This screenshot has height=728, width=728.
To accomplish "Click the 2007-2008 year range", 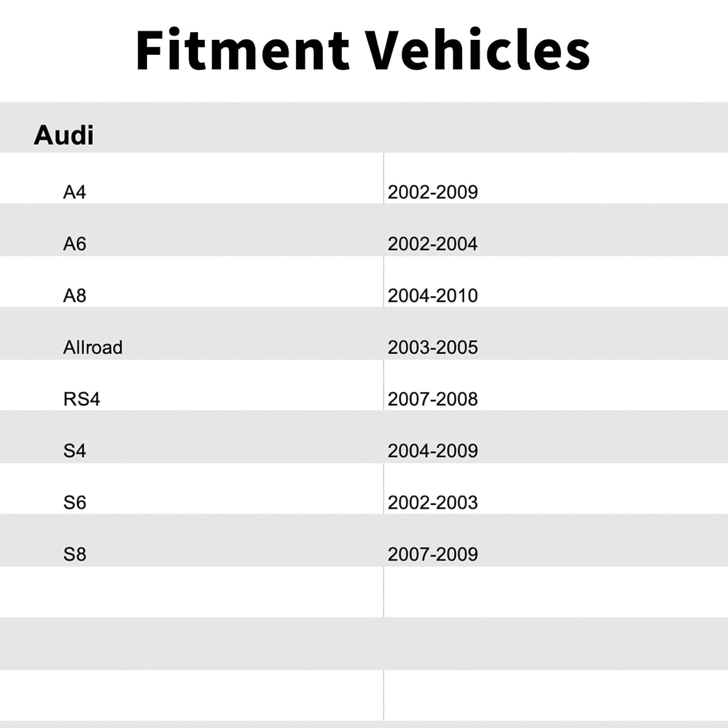I will [x=432, y=399].
